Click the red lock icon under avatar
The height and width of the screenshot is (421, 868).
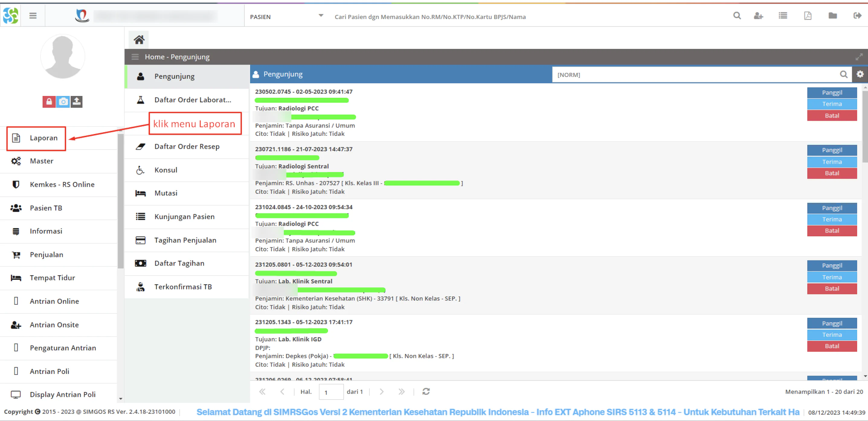pos(49,101)
